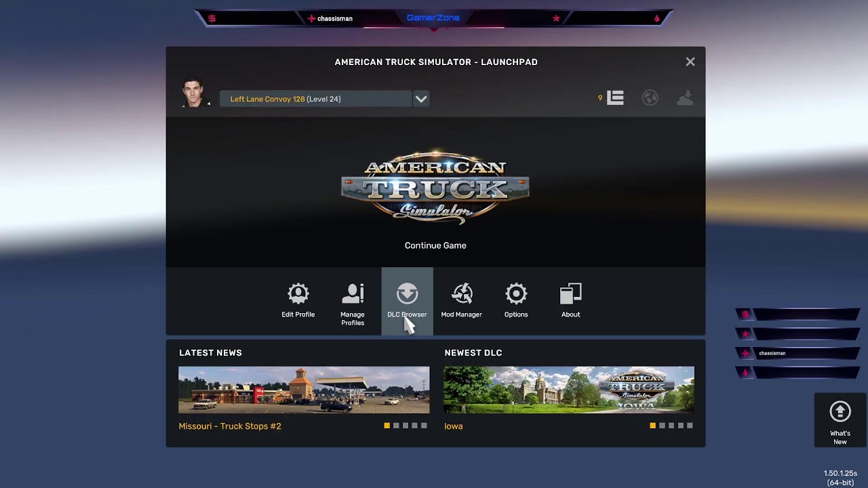Open the DLC Browser
Viewport: 868px width, 488px height.
(x=407, y=302)
